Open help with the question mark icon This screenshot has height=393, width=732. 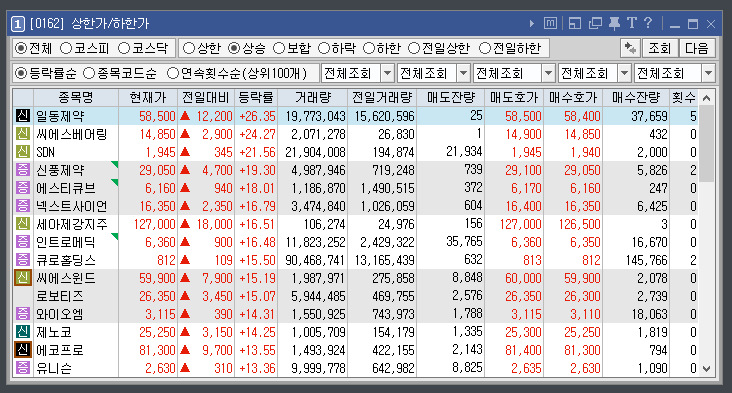(648, 23)
